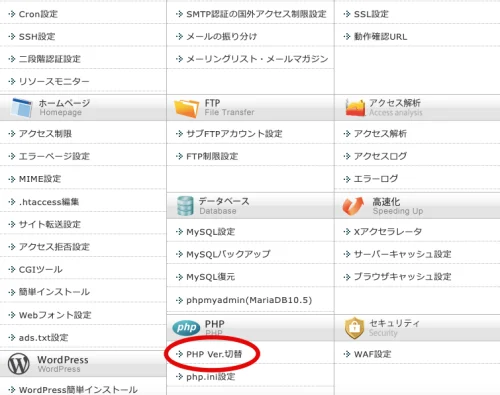
Task: Open SSH設定 link
Action: coord(37,36)
